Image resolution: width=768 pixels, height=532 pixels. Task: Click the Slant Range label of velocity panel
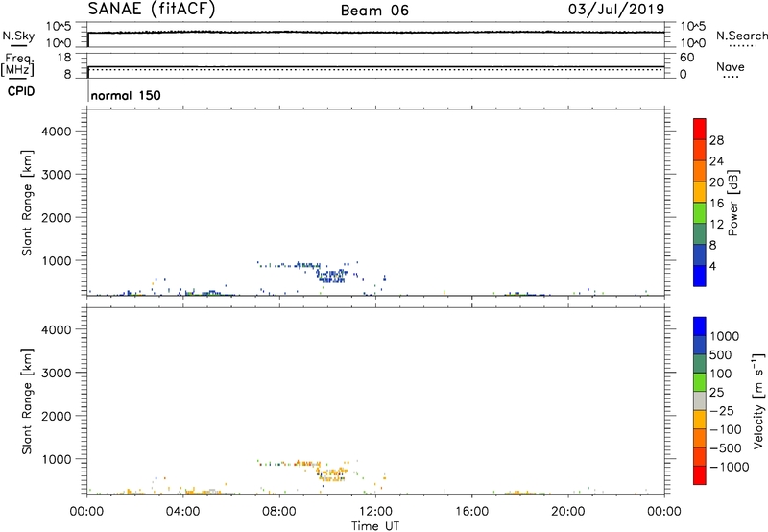click(x=27, y=401)
